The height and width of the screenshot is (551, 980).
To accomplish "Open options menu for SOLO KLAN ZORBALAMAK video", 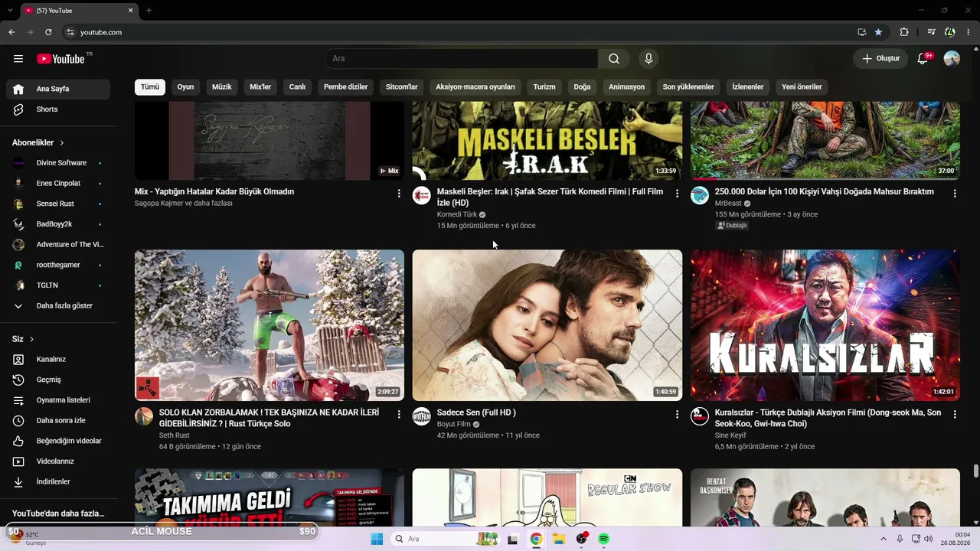I will 399,414.
